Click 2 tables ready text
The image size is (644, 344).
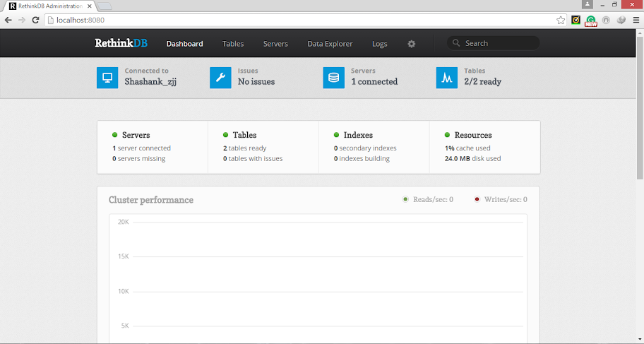pyautogui.click(x=245, y=148)
